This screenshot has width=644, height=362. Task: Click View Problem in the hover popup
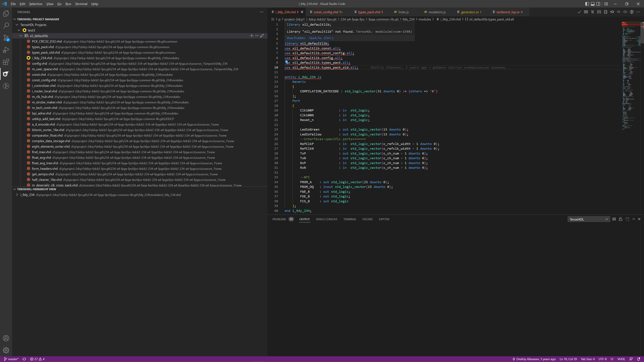click(x=296, y=38)
